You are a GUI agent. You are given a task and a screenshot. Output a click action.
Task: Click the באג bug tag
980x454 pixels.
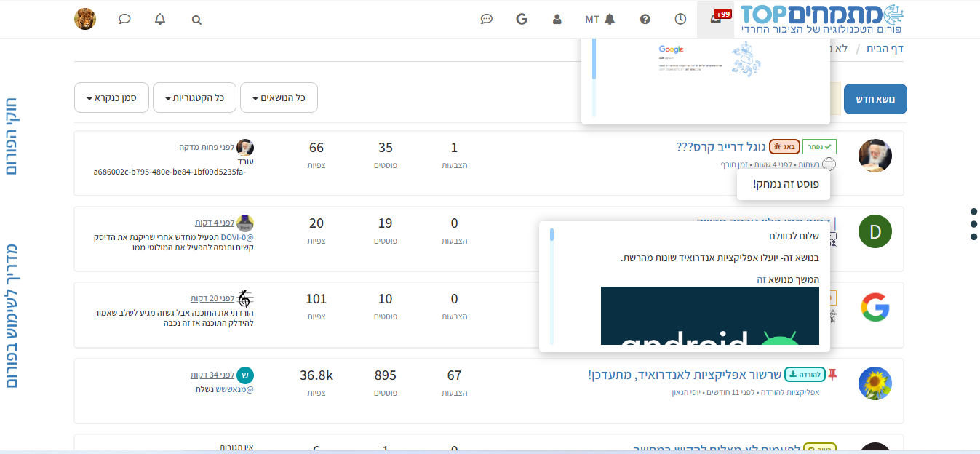pos(784,147)
